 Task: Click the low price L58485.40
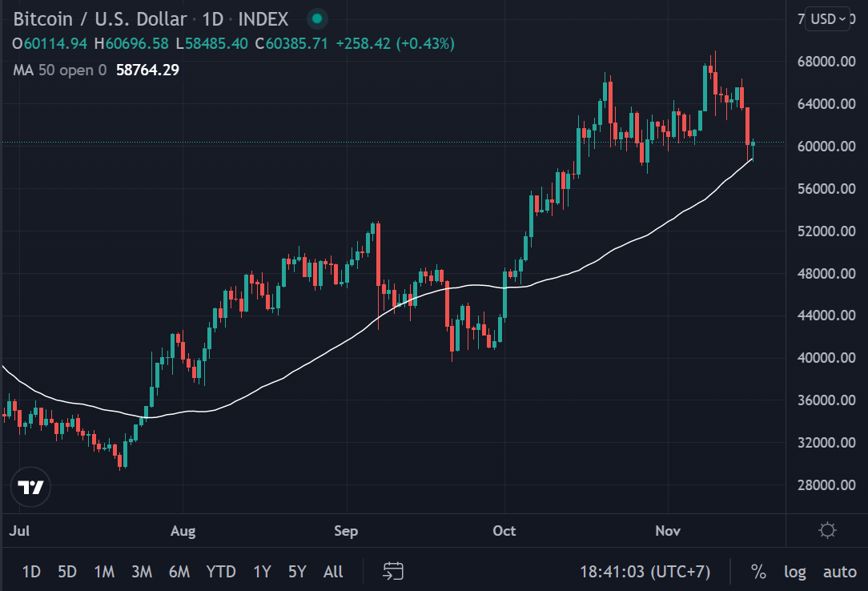point(211,44)
